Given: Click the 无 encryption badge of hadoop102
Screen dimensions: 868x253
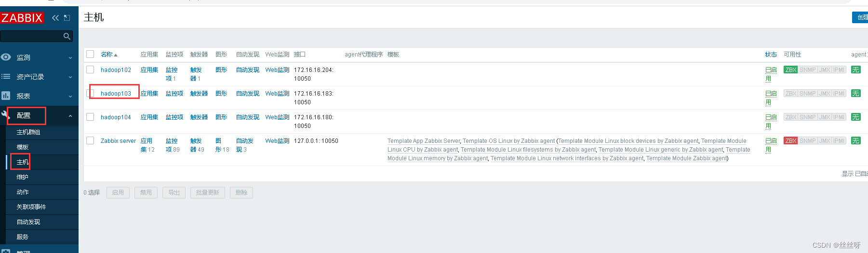Looking at the screenshot, I should click(x=855, y=70).
